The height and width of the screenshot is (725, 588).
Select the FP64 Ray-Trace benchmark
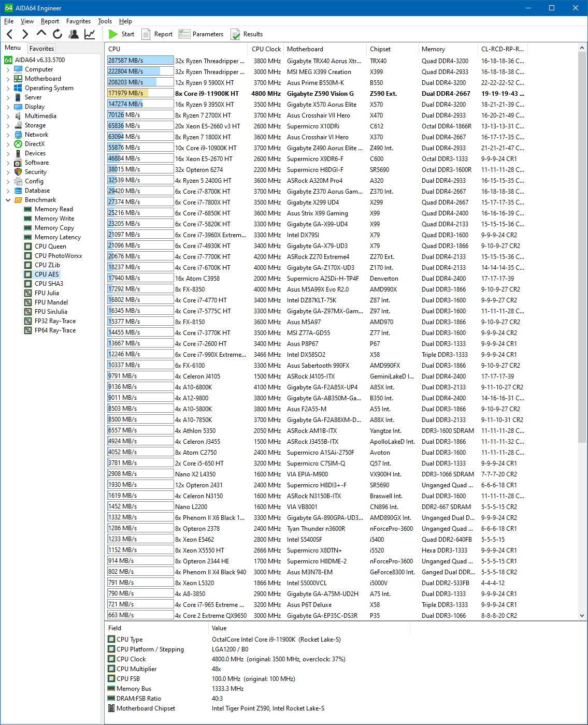point(55,330)
